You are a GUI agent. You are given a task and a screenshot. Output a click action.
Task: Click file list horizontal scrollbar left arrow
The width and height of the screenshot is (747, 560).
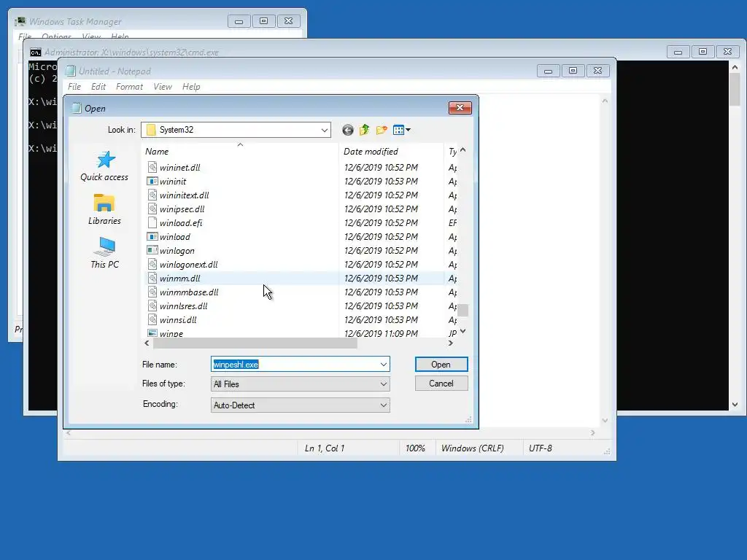[147, 343]
